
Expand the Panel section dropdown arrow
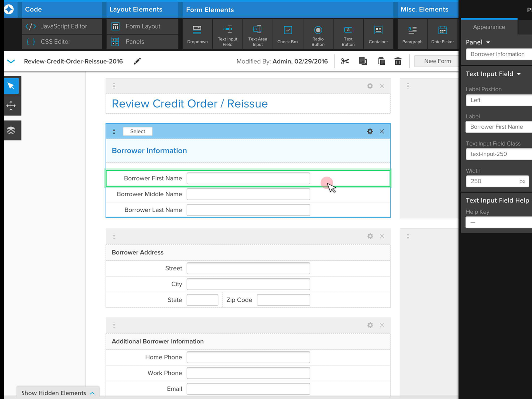488,42
